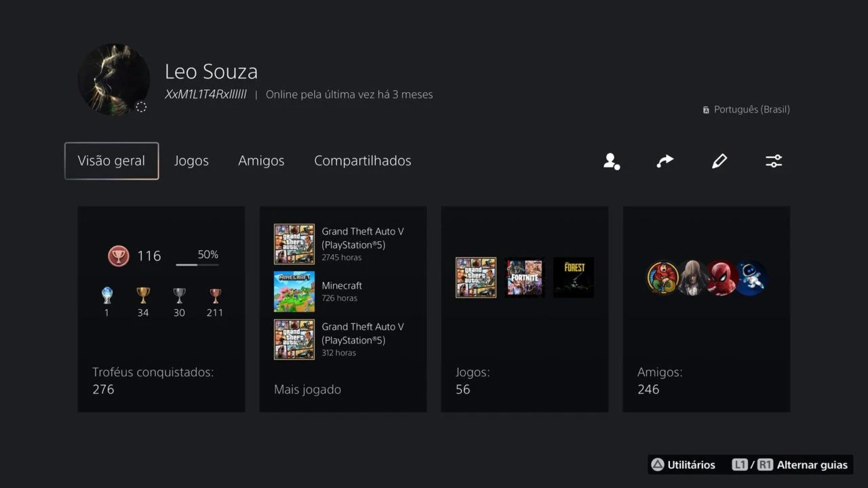Click the Spider-Man friend avatar
This screenshot has width=868, height=488.
[x=722, y=278]
